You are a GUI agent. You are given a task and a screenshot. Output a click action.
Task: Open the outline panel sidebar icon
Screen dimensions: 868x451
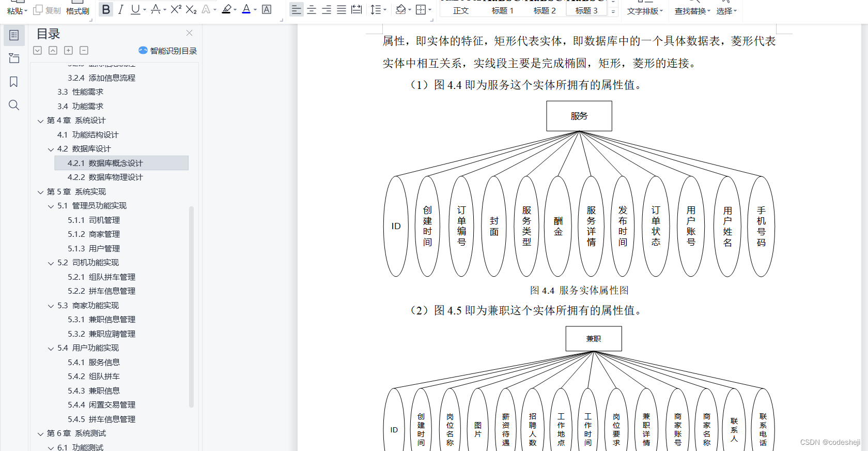click(14, 35)
